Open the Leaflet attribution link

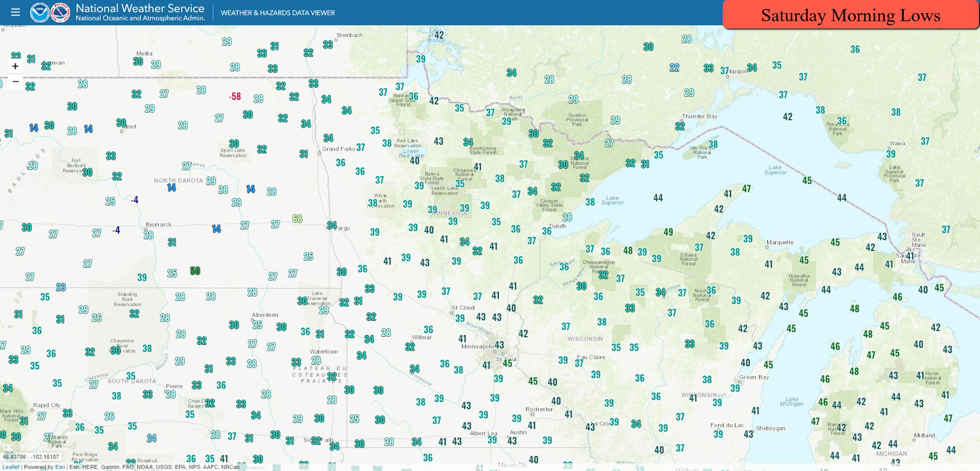point(11,467)
